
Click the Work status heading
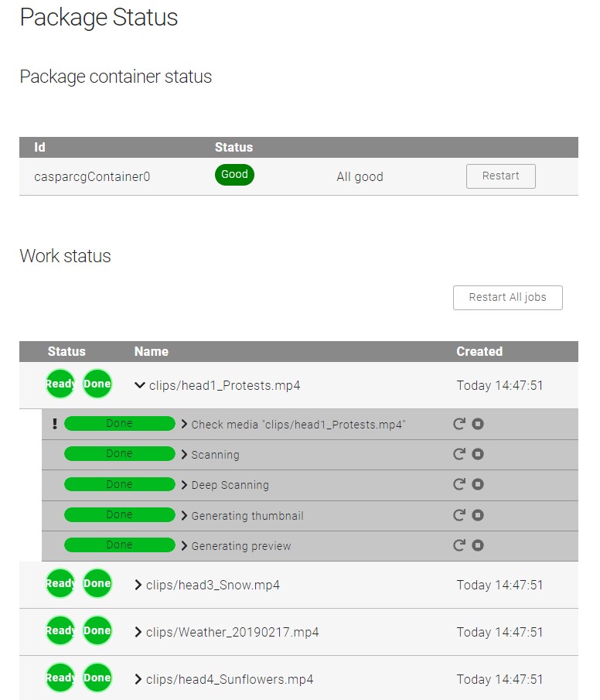click(65, 256)
